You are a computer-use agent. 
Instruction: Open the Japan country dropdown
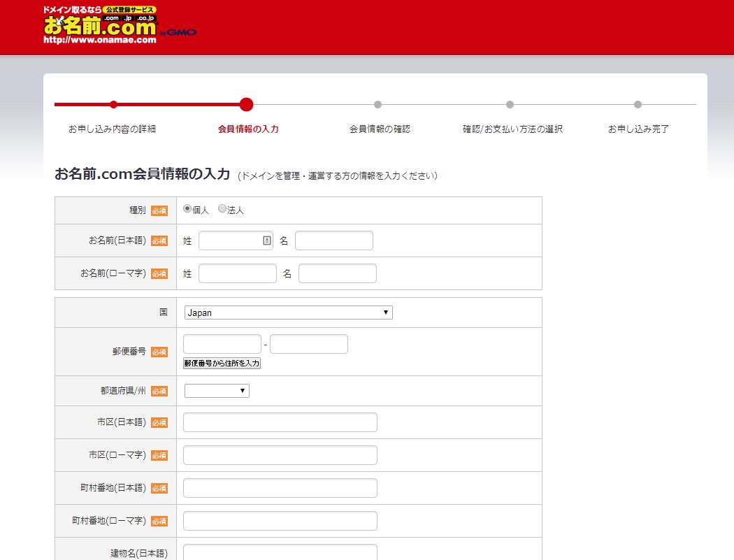pos(288,313)
